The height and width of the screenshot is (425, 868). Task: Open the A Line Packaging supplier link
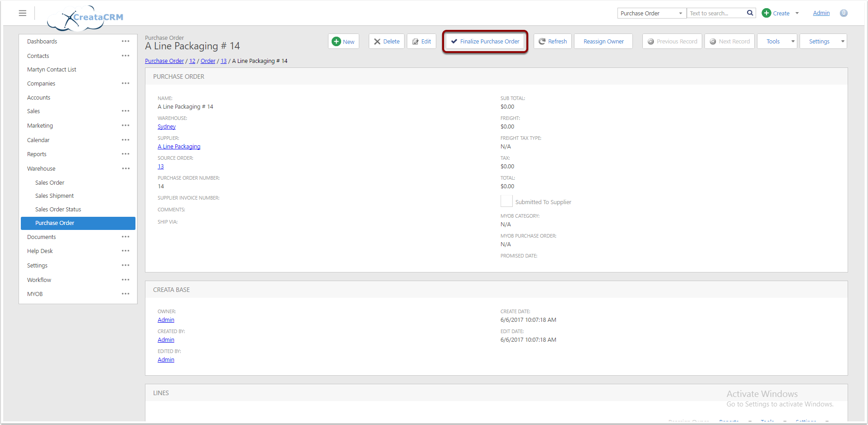click(x=179, y=147)
